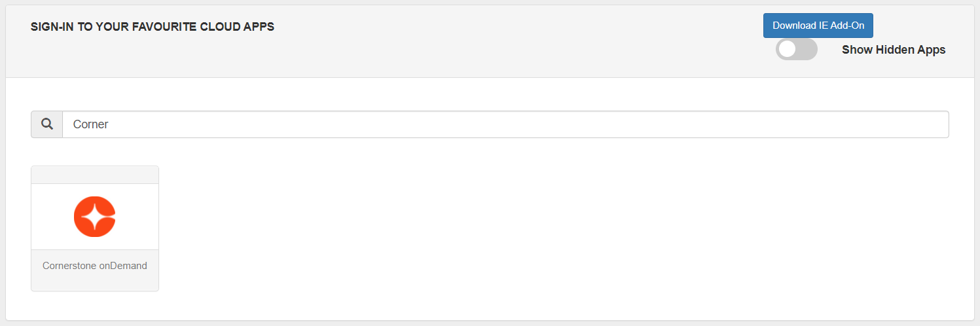The width and height of the screenshot is (980, 326).
Task: Click the "Sign-in to your favourite cloud apps" heading
Action: pos(153,27)
